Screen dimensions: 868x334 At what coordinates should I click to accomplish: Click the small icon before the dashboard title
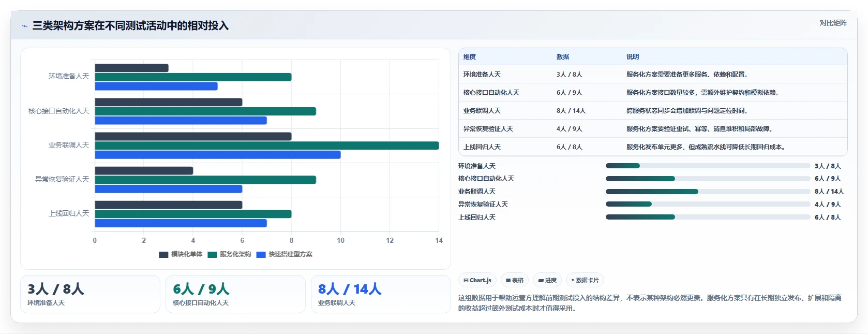tap(24, 26)
